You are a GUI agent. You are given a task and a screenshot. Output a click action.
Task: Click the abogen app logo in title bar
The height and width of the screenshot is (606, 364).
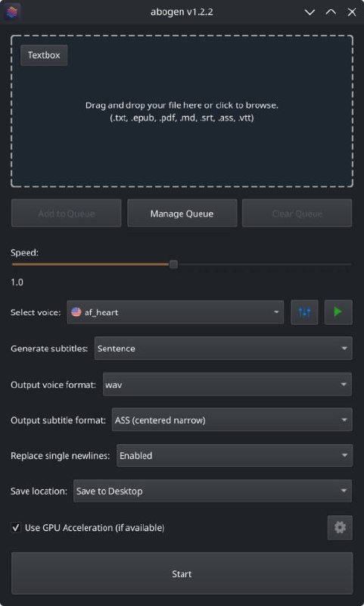coord(12,11)
